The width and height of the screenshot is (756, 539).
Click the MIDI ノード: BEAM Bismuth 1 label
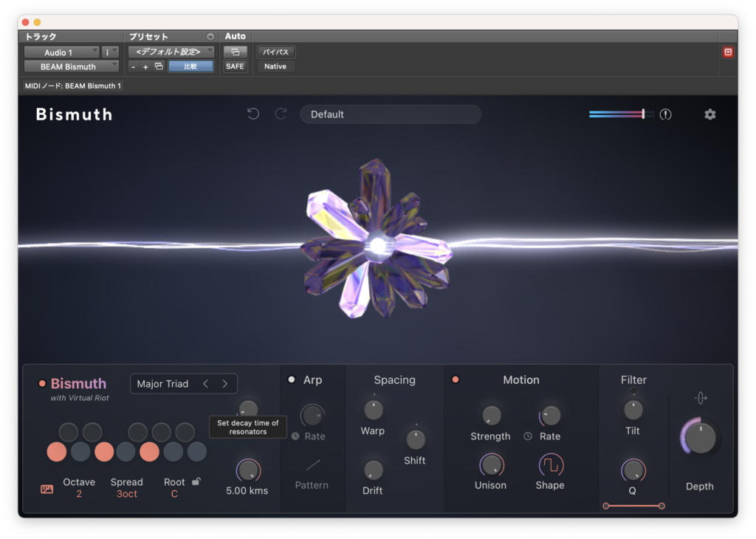tap(73, 86)
